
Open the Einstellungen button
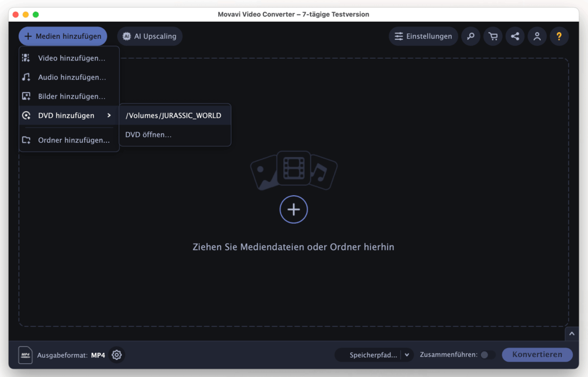click(x=423, y=36)
